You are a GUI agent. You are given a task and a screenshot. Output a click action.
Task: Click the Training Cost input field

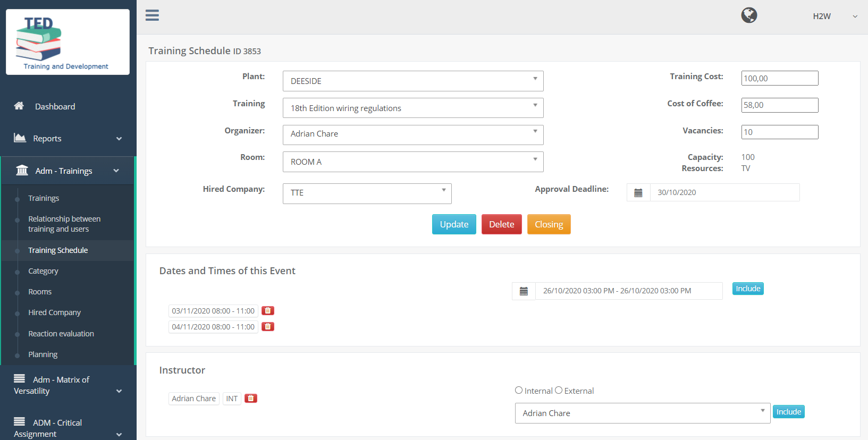tap(779, 79)
